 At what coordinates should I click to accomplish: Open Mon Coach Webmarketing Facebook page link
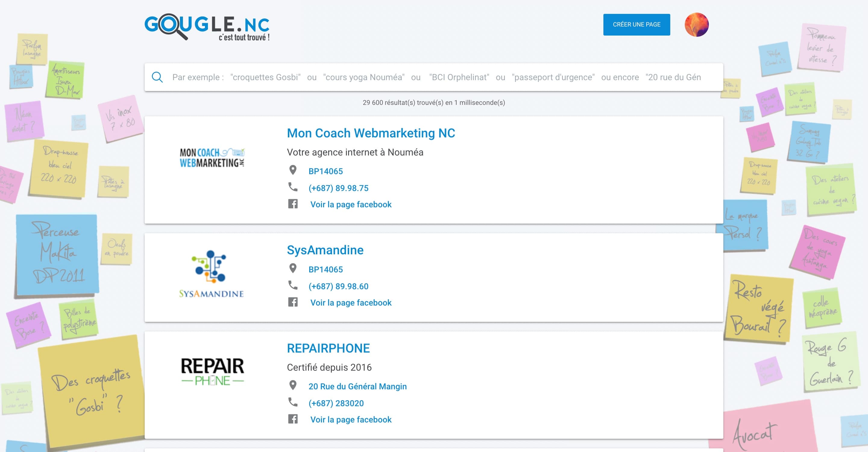351,204
